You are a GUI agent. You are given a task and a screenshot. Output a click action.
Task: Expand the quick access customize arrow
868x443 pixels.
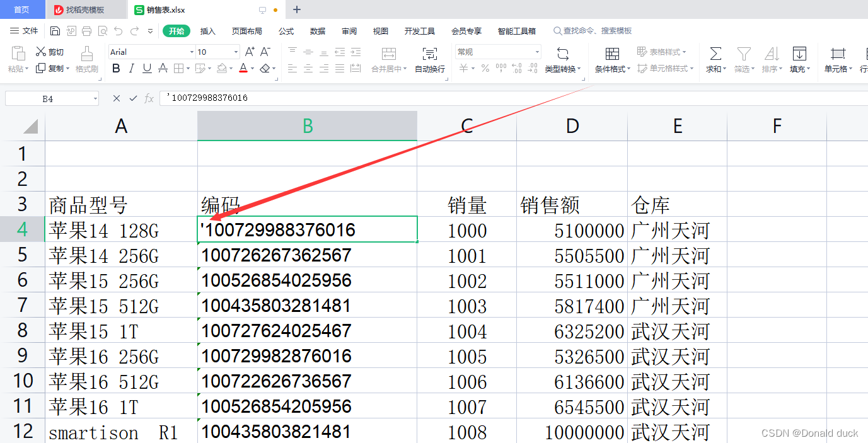click(x=150, y=31)
